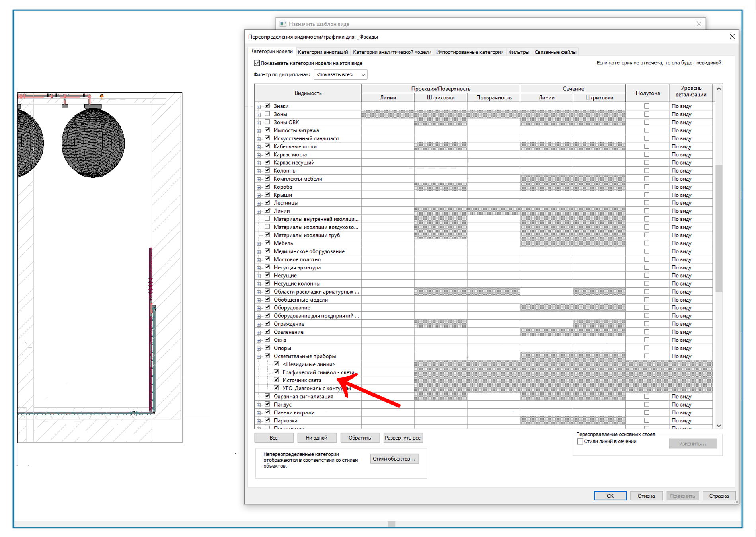Image resolution: width=756 pixels, height=537 pixels.
Task: Expand the Лестницы category
Action: click(x=259, y=203)
